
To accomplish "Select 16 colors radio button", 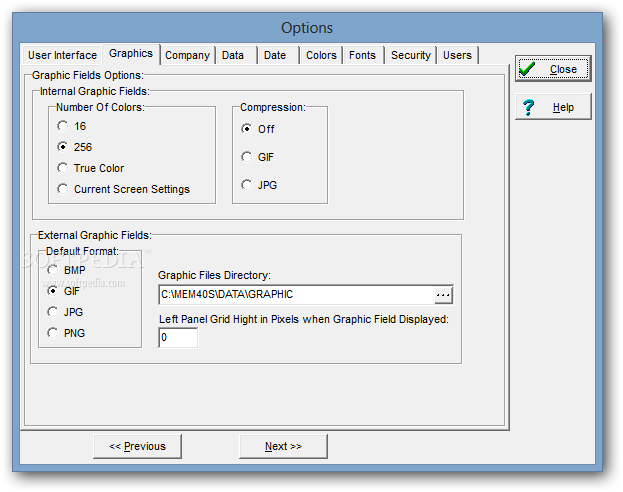I will [72, 126].
